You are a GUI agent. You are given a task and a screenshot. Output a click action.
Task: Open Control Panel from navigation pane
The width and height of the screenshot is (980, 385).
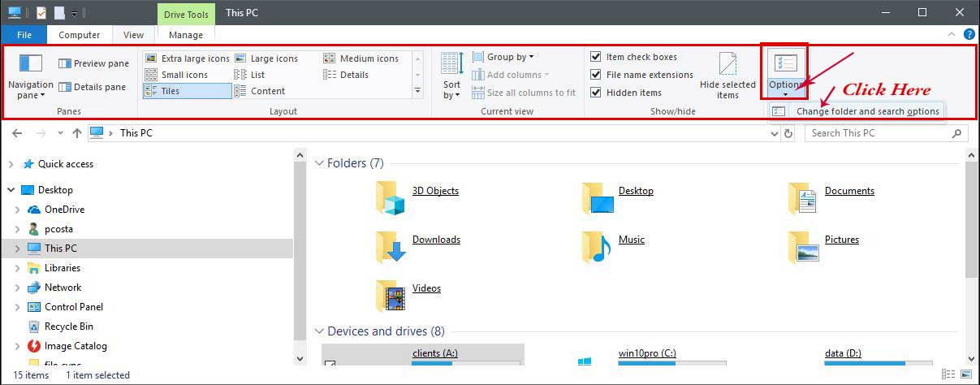(74, 307)
